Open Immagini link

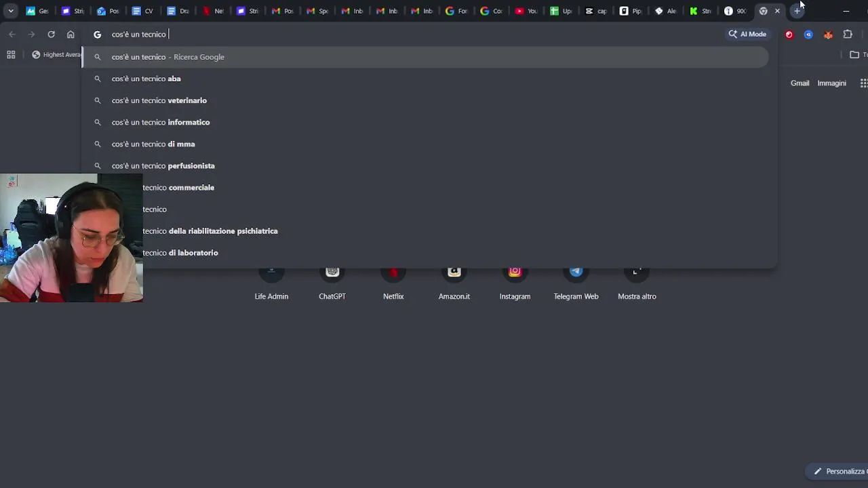831,83
